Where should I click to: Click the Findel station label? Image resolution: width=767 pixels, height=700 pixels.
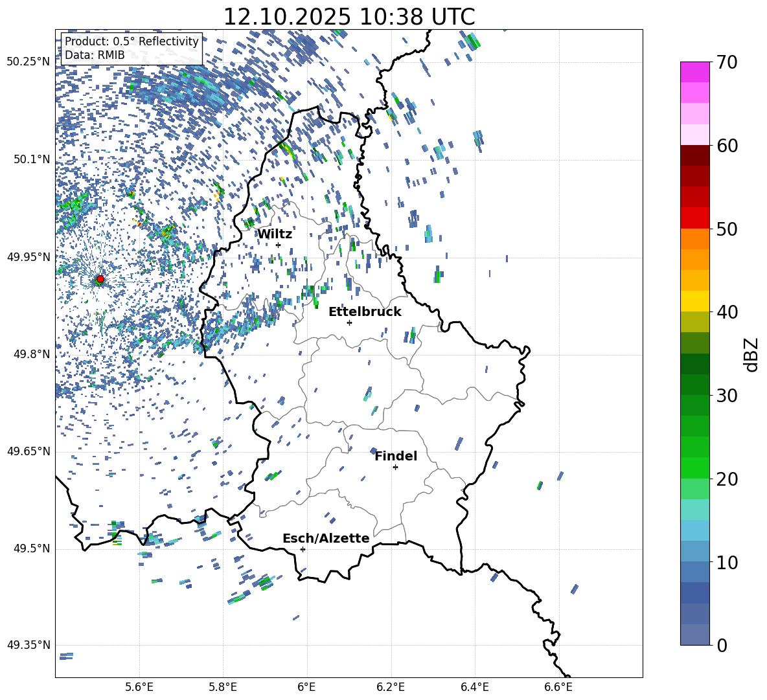tap(396, 456)
